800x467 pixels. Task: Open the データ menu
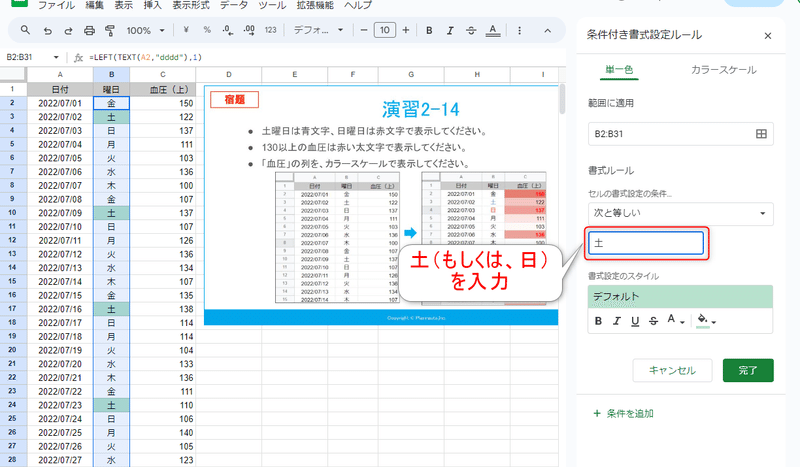pos(234,5)
